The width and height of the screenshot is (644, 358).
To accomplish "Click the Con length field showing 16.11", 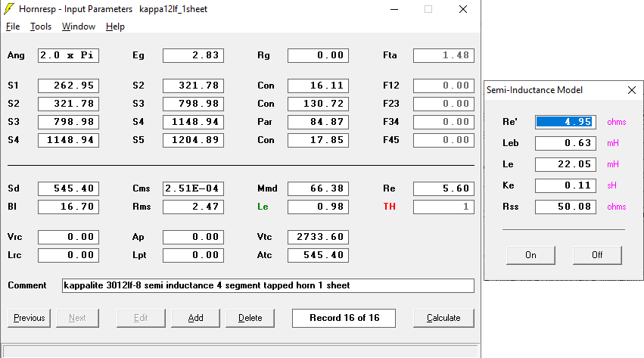I will [318, 86].
